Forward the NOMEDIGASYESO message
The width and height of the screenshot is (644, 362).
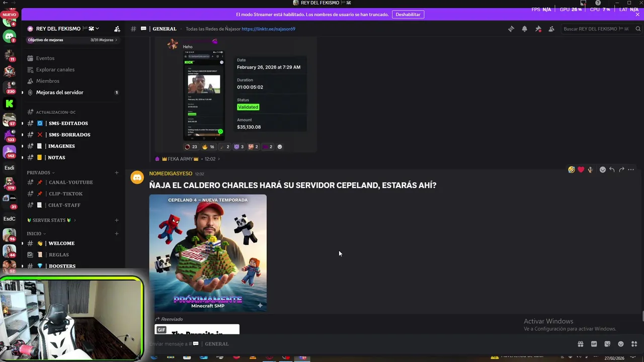[621, 170]
